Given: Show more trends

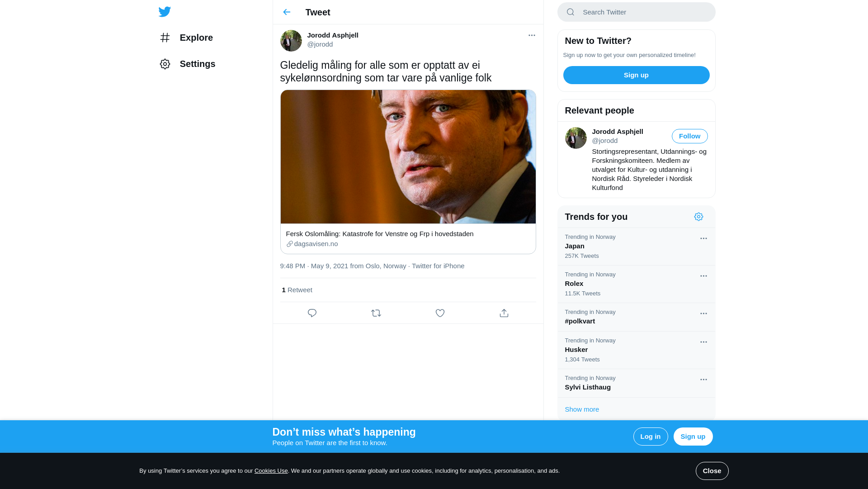Looking at the screenshot, I should 582,409.
